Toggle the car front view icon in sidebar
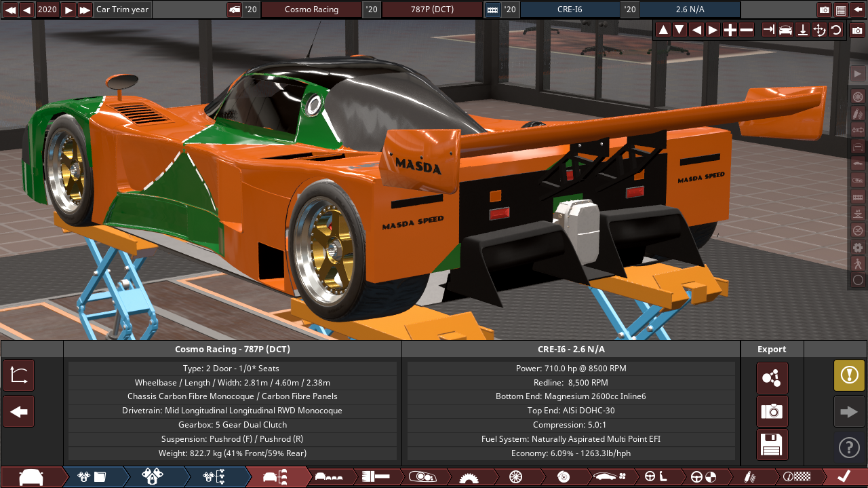 [x=858, y=147]
